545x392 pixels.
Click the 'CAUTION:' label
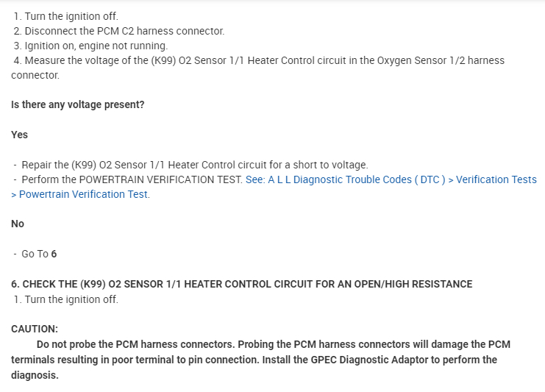coord(35,329)
